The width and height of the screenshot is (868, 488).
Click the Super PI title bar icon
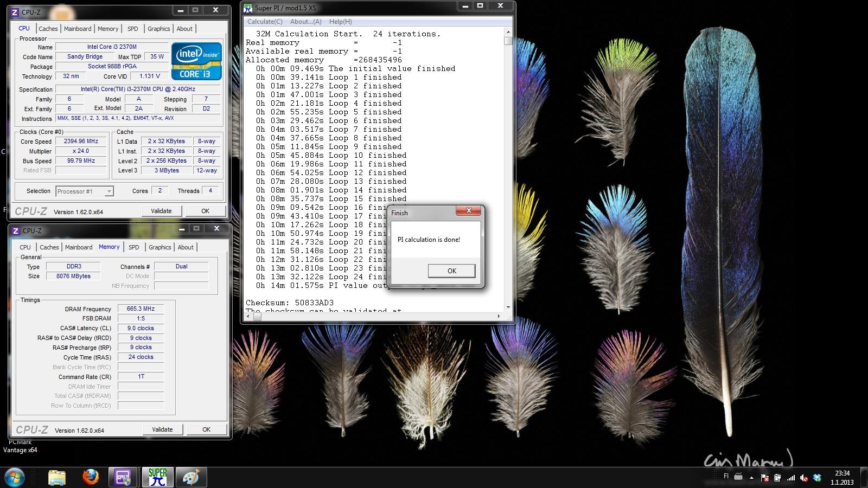pyautogui.click(x=248, y=8)
